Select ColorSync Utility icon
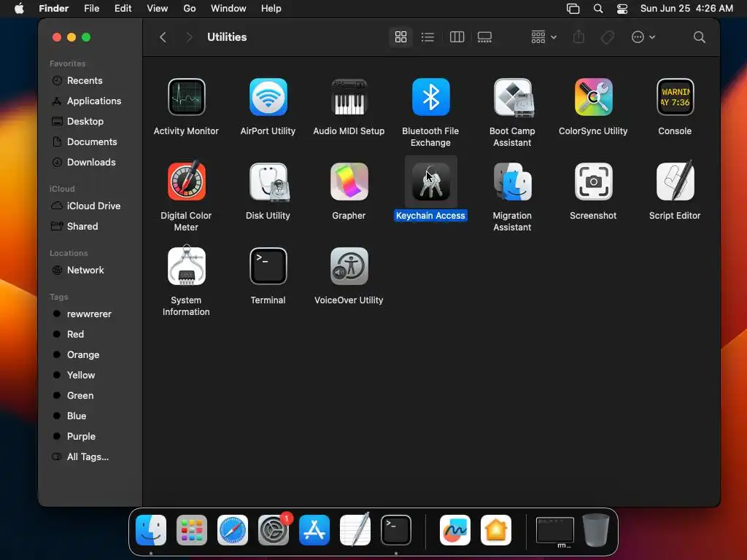This screenshot has width=747, height=560. click(593, 98)
